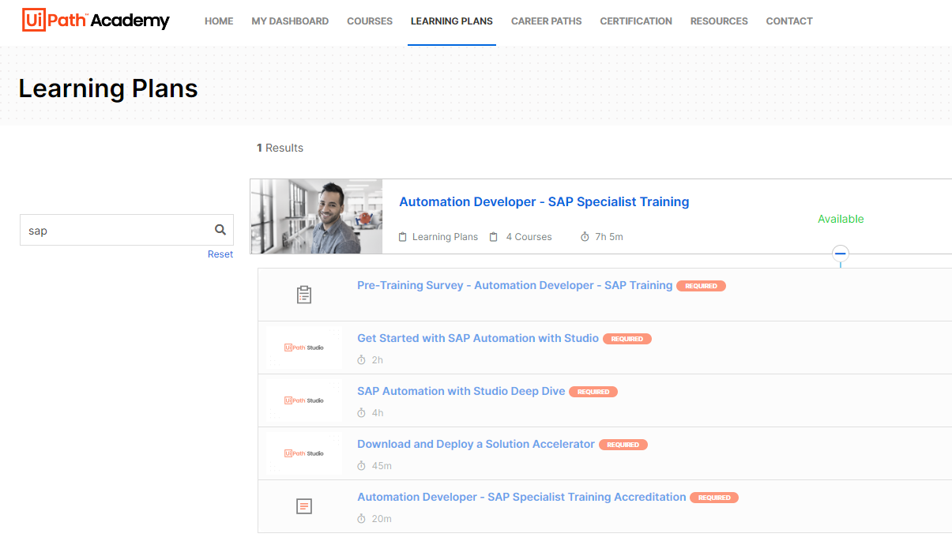This screenshot has width=952, height=560.
Task: Click the SAP Specialist Training photo thumbnail
Action: [x=316, y=216]
